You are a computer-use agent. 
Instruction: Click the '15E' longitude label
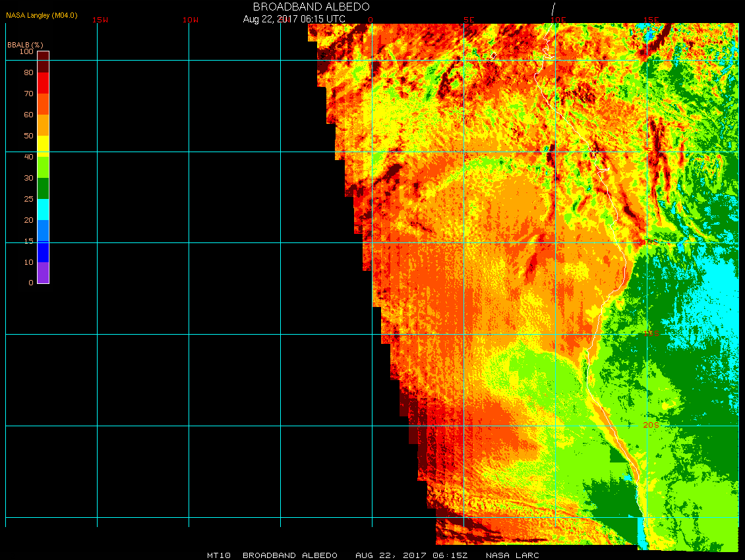click(x=651, y=20)
